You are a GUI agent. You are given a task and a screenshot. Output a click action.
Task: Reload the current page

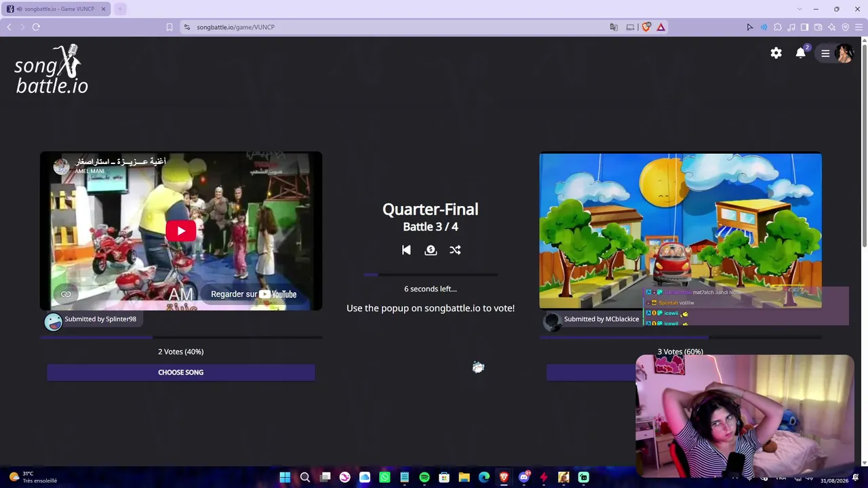coord(36,27)
